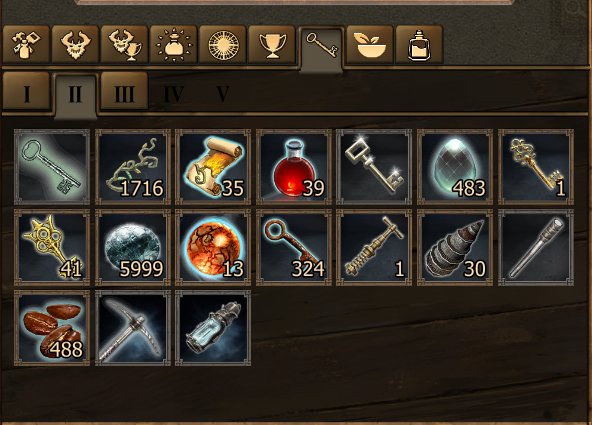This screenshot has height=425, width=592.
Task: Pick the crystal egg item showing 483
Action: pos(455,167)
